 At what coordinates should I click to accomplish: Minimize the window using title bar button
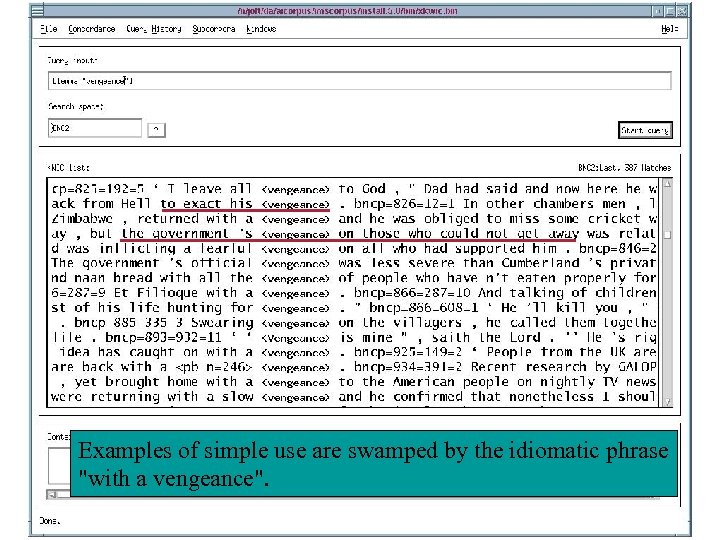(x=658, y=10)
